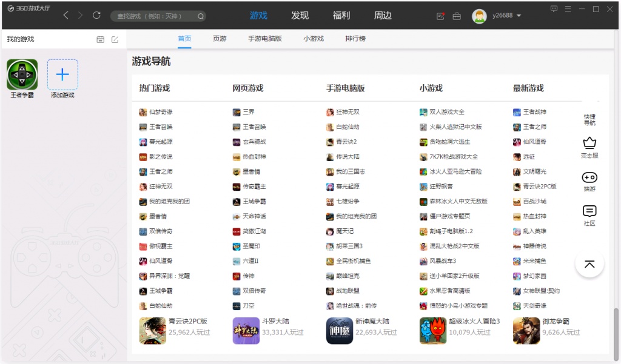
Task: Launch the 王者争霸 game icon
Action: (x=22, y=74)
